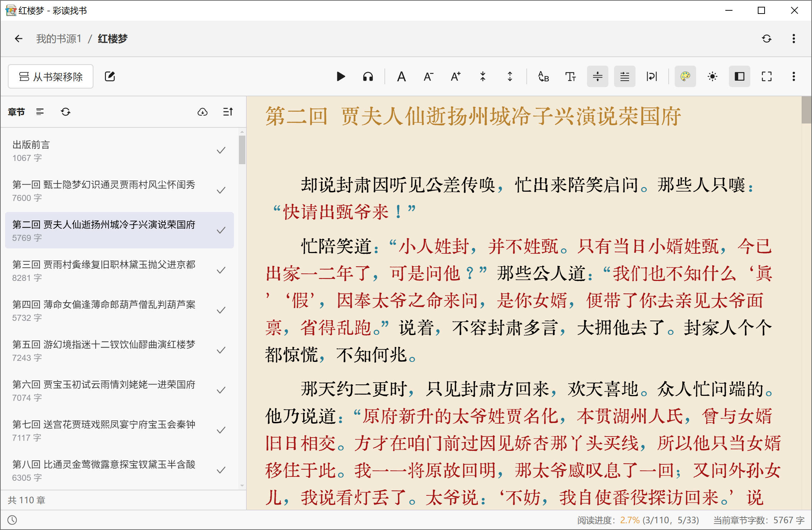Open chapter 第八回 比通灵金莺微露意
Viewport: 812px width, 530px height.
119,470
